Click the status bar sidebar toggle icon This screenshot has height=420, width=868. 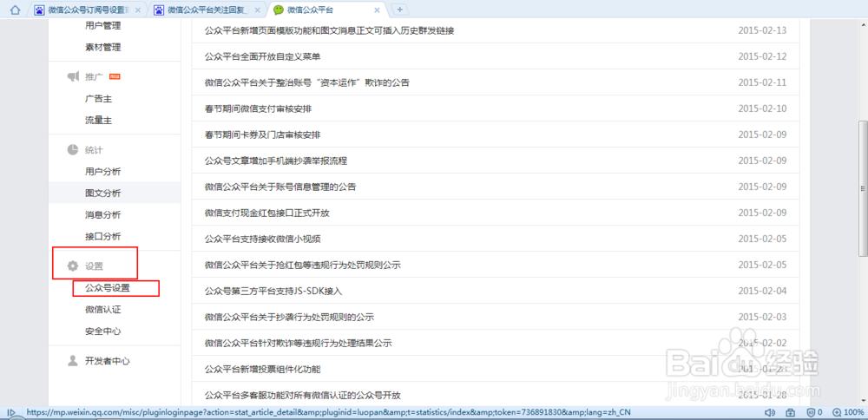[x=10, y=413]
